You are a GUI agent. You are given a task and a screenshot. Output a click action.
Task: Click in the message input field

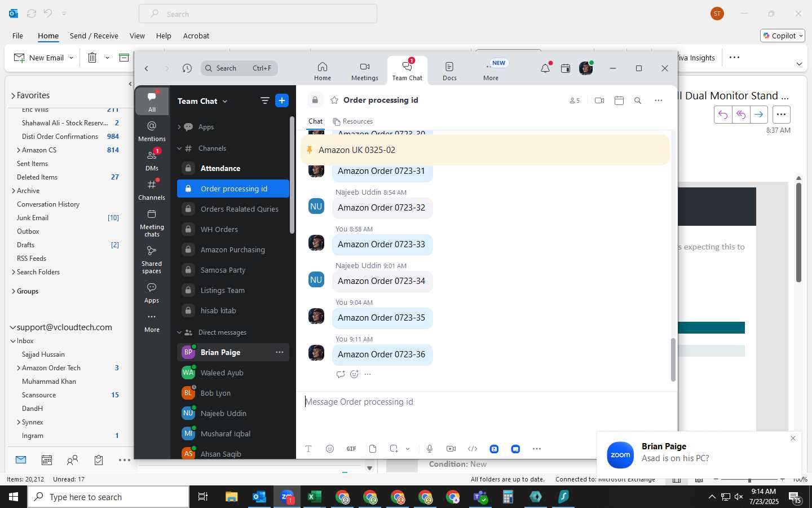486,402
